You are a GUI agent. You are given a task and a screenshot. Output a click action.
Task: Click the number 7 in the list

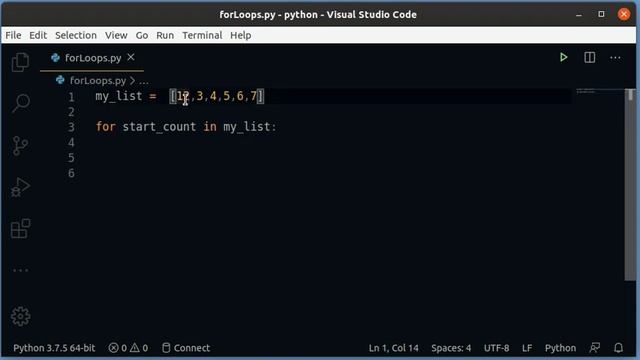253,96
